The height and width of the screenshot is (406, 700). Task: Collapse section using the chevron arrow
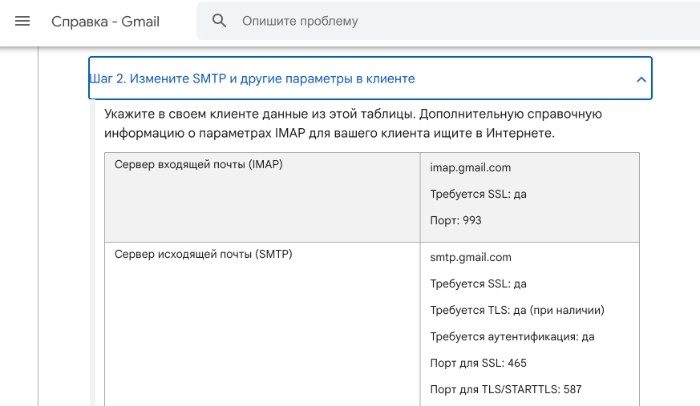tap(641, 79)
